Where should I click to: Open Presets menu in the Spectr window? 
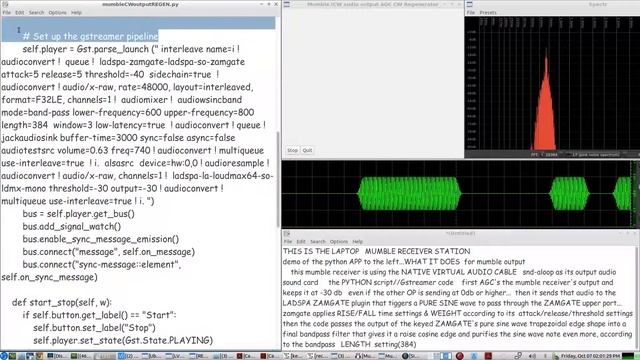click(x=488, y=13)
